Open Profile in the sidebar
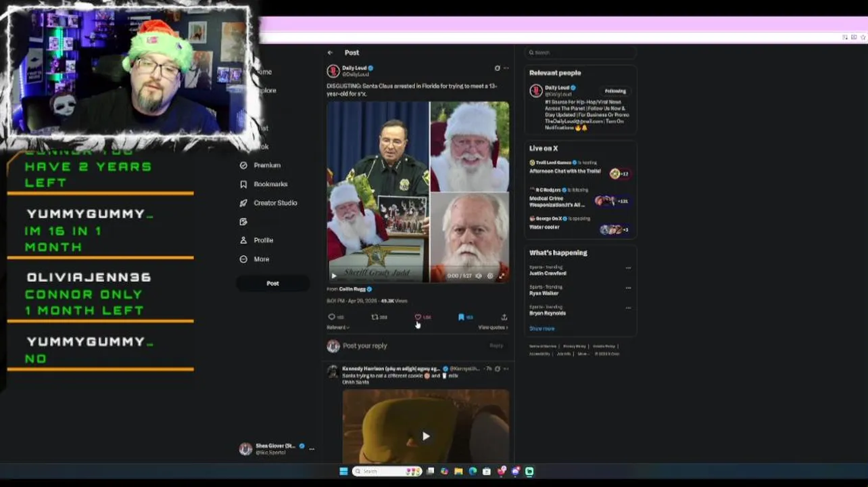The image size is (868, 487). coord(257,240)
